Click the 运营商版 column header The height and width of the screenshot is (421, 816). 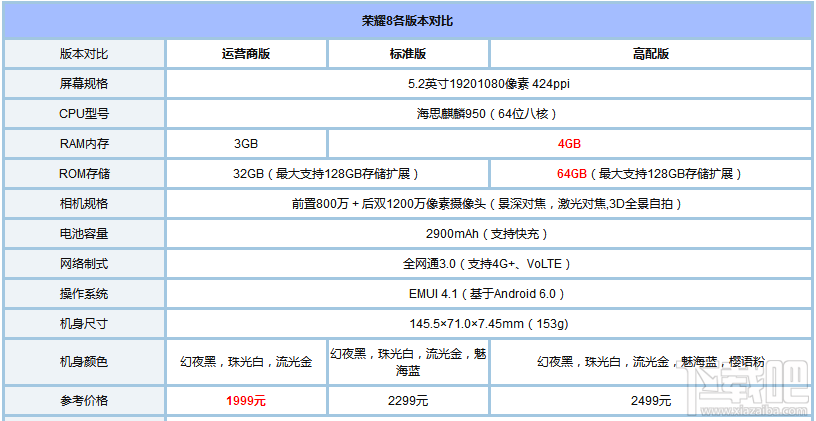(246, 54)
